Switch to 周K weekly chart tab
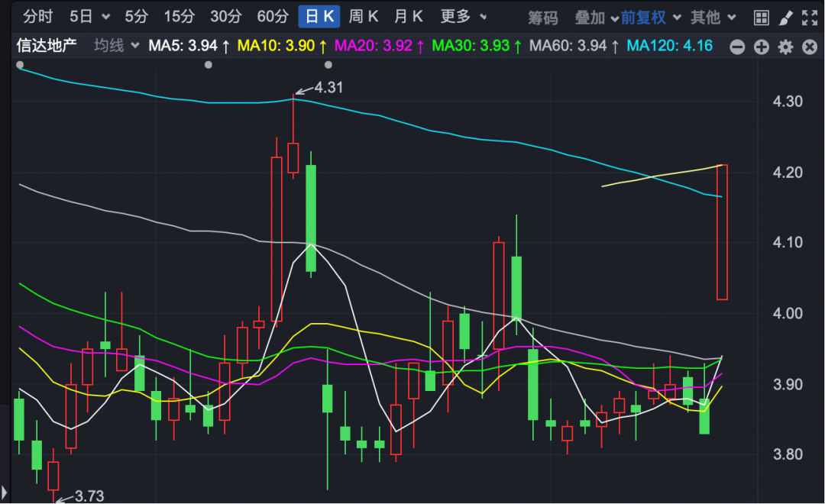This screenshot has height=504, width=825. click(x=364, y=16)
